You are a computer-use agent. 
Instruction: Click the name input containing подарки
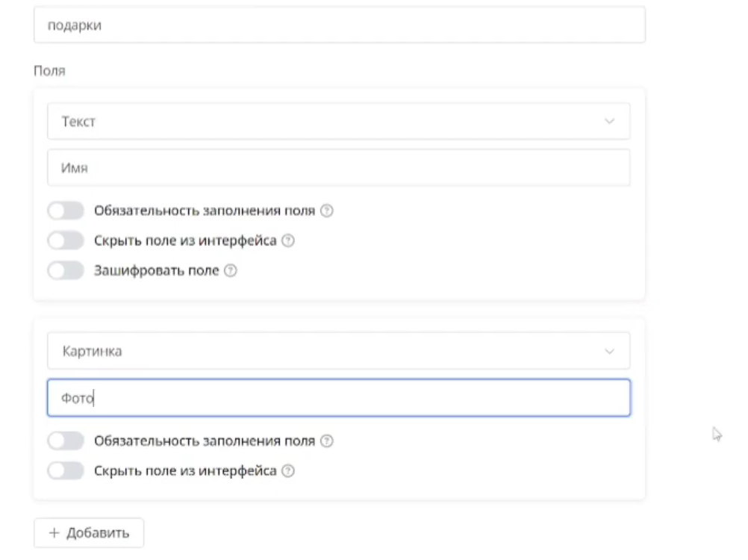click(339, 25)
